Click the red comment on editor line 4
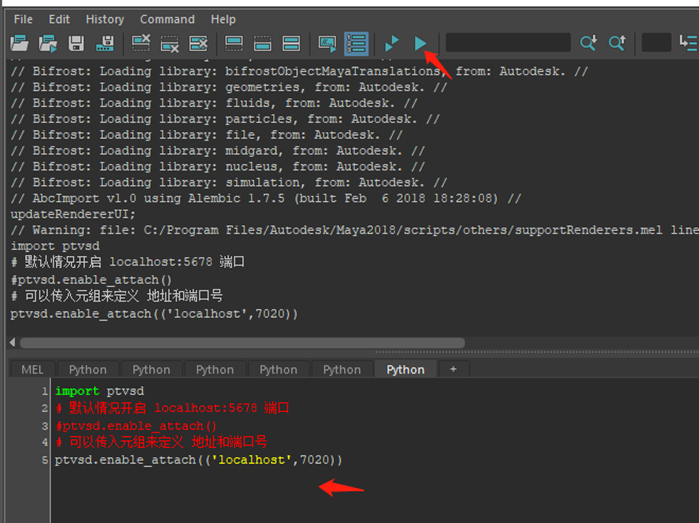 click(x=161, y=442)
